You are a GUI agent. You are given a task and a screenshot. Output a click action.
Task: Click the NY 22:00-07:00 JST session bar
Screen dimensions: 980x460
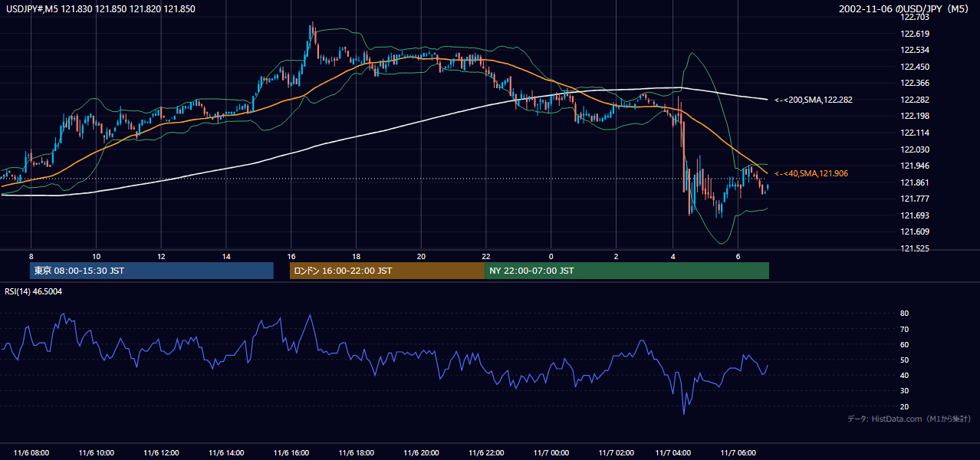pyautogui.click(x=626, y=271)
